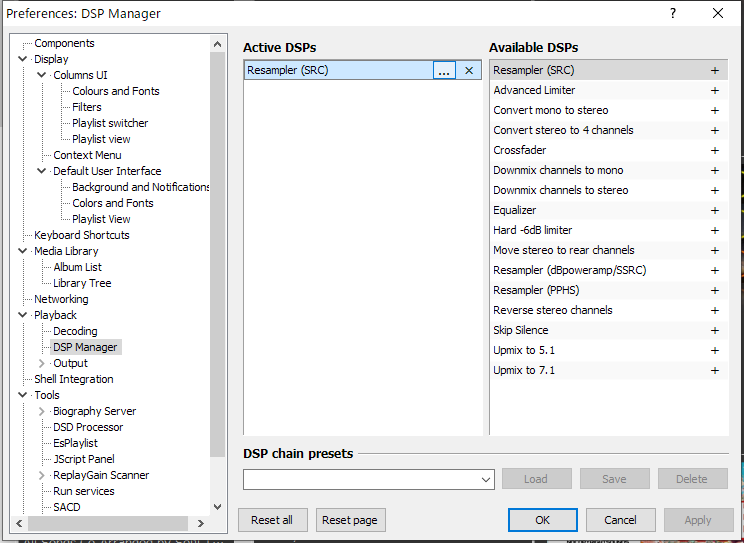Viewport: 744px width, 543px height.
Task: Expand the Output tree node
Action: click(x=42, y=363)
